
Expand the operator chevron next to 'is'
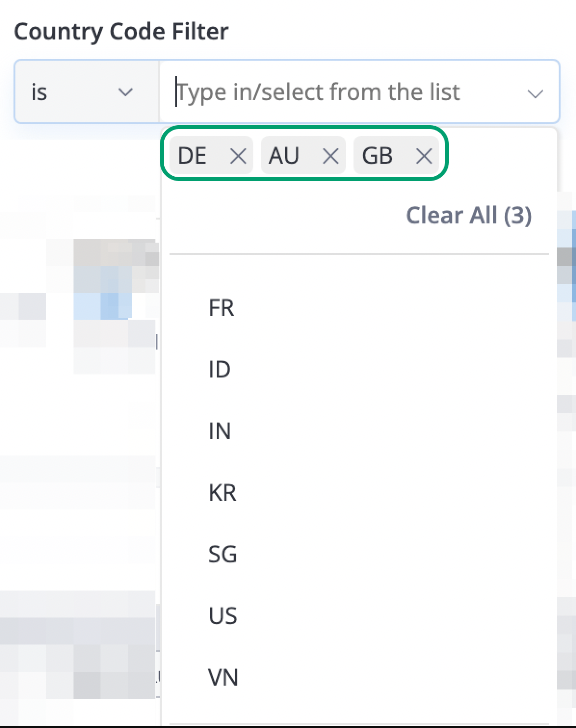pyautogui.click(x=126, y=92)
